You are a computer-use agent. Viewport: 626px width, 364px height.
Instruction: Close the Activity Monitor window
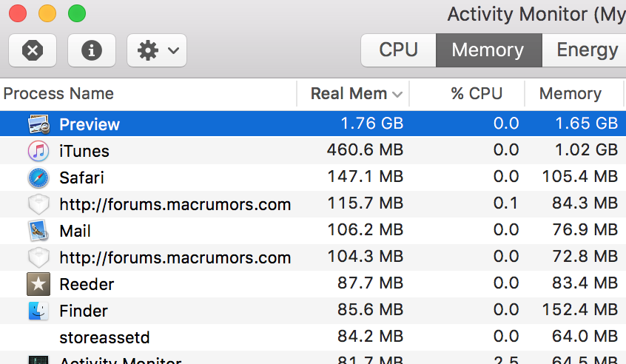tap(18, 13)
